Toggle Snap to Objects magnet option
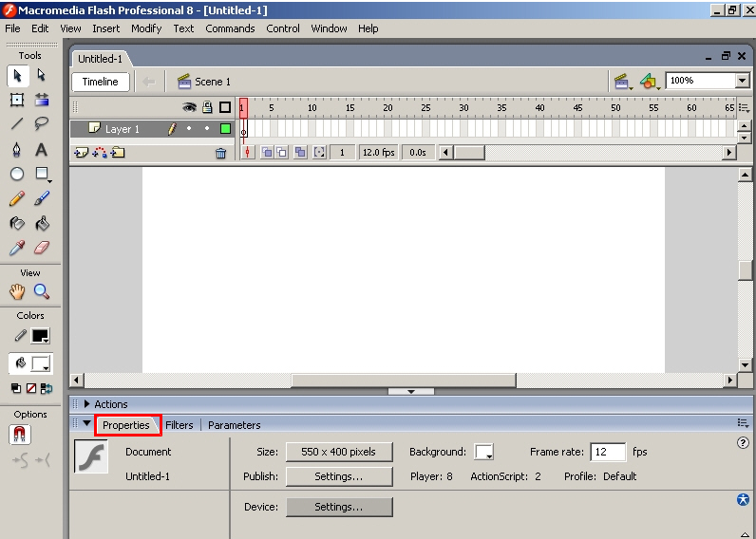The width and height of the screenshot is (756, 539). pyautogui.click(x=19, y=435)
